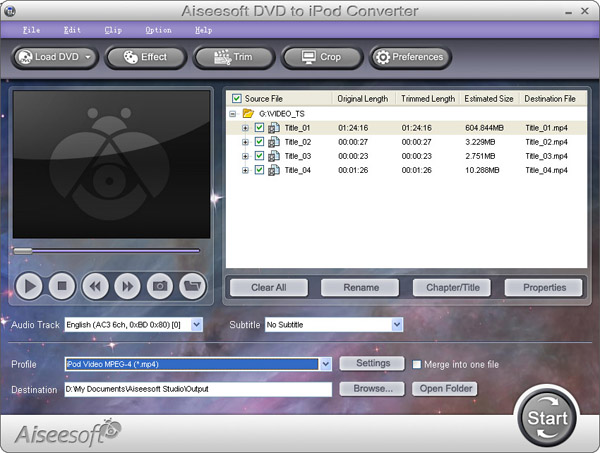Screen dimensions: 600x453
Task: Select the Title_01 film icon
Action: point(274,128)
